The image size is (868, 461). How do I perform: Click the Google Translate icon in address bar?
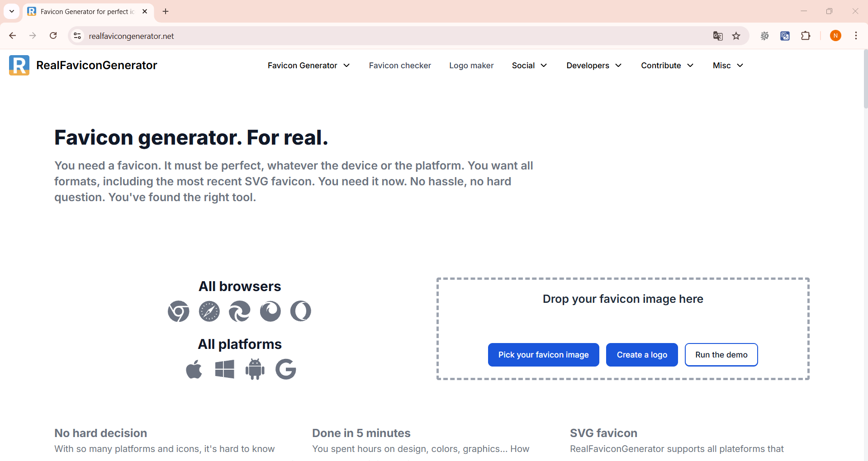(718, 36)
